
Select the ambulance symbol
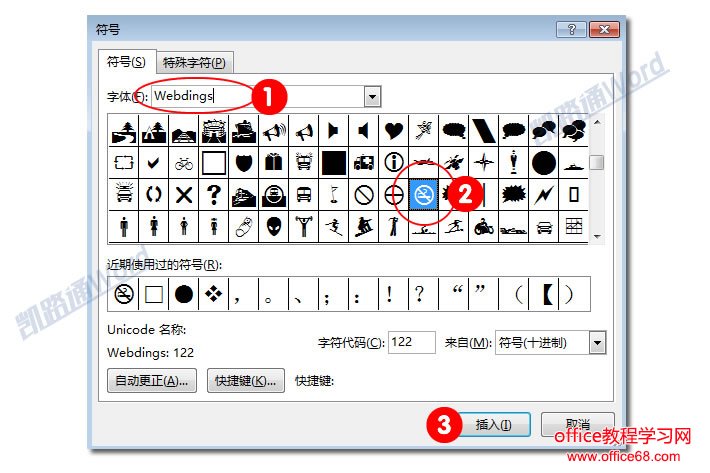[x=364, y=162]
